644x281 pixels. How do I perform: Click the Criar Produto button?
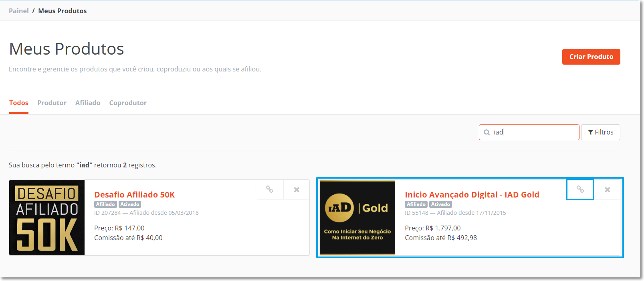[x=591, y=57]
